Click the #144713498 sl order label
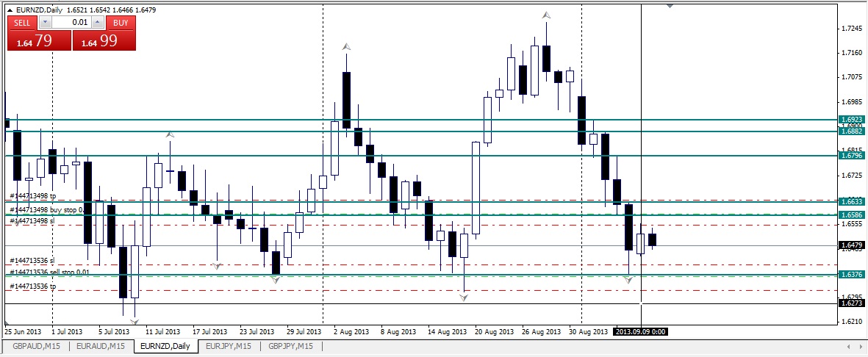The image size is (868, 357). [x=32, y=221]
